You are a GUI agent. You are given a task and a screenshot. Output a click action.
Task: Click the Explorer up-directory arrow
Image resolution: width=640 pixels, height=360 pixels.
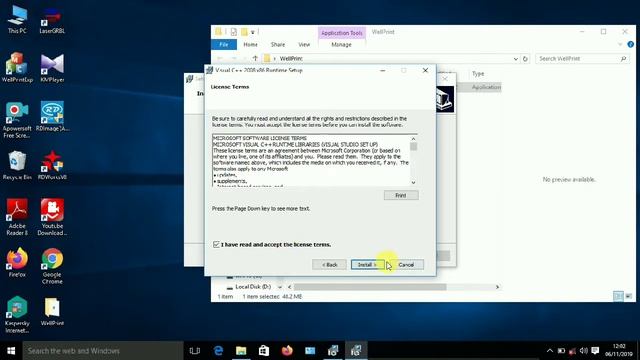[x=255, y=58]
